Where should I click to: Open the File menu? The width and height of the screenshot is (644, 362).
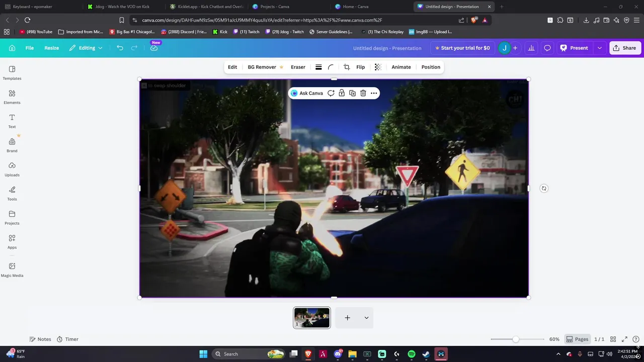click(30, 48)
